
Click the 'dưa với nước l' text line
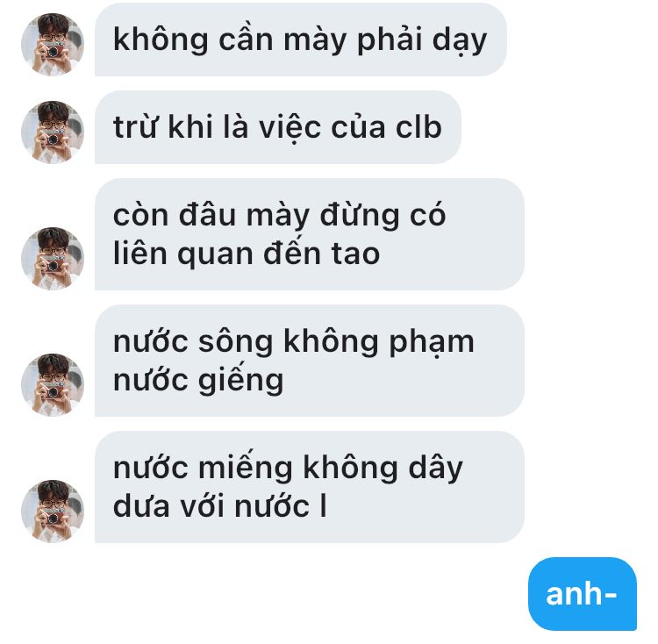tap(219, 506)
